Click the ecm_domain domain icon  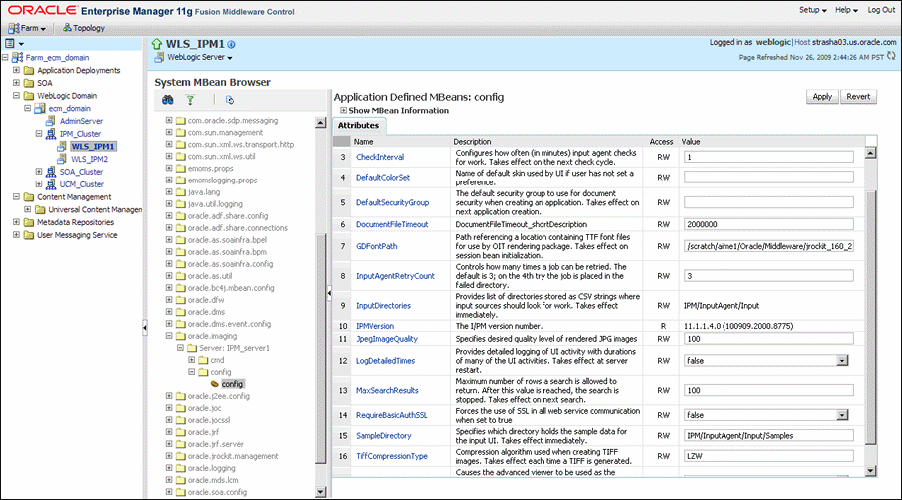(x=40, y=108)
